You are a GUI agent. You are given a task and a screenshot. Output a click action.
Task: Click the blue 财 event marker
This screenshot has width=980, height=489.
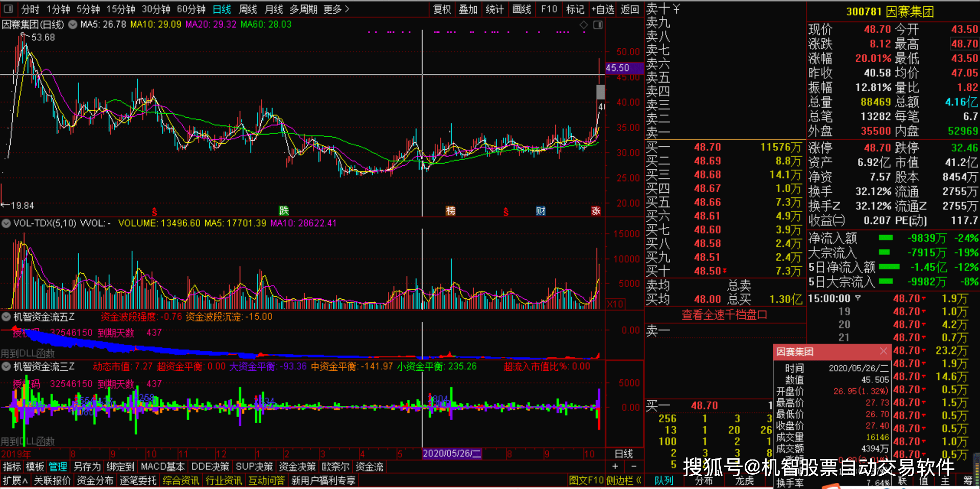(541, 211)
